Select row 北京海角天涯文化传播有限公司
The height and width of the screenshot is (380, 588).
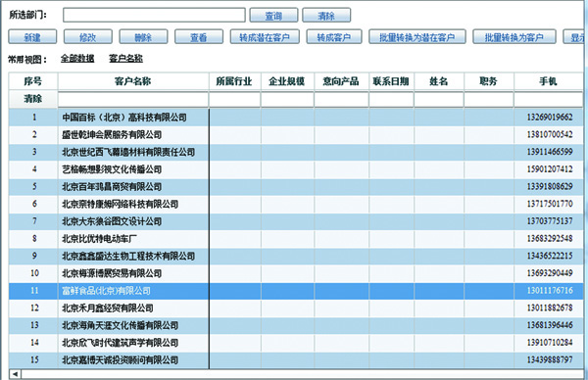coord(296,325)
